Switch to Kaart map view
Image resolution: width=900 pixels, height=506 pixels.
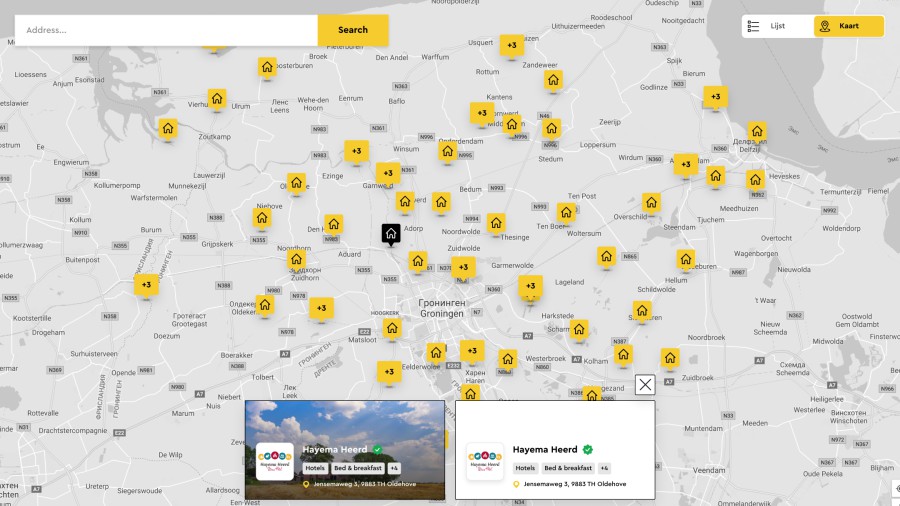click(848, 26)
